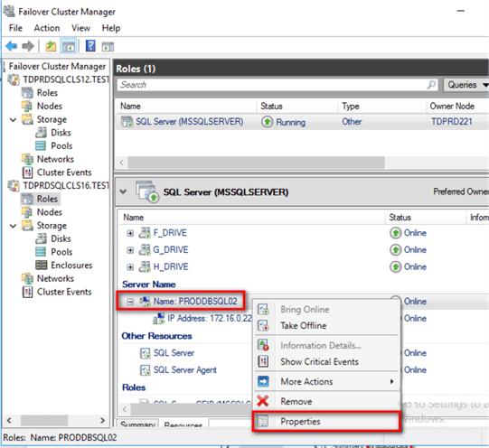Screen dimensions: 489x448
Task: Collapse the SQL Server (MSSQLSERVER) details chevron
Action: tap(124, 191)
